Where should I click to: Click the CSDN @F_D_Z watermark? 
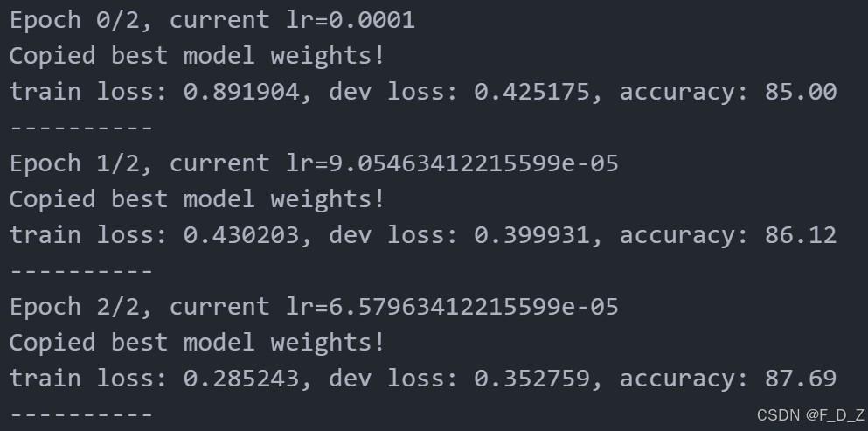pos(811,415)
